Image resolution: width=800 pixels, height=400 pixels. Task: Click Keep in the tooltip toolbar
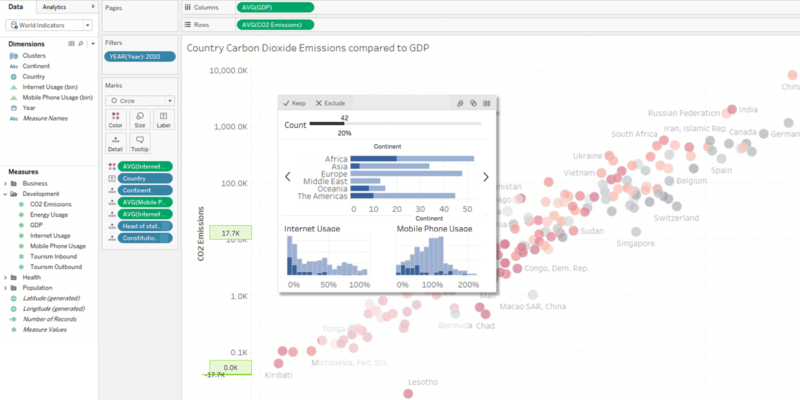coord(294,103)
